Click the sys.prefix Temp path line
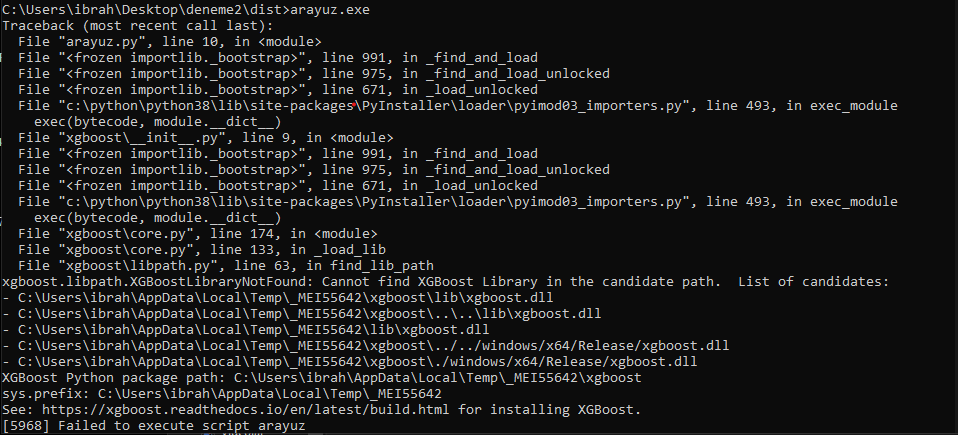 coord(222,393)
